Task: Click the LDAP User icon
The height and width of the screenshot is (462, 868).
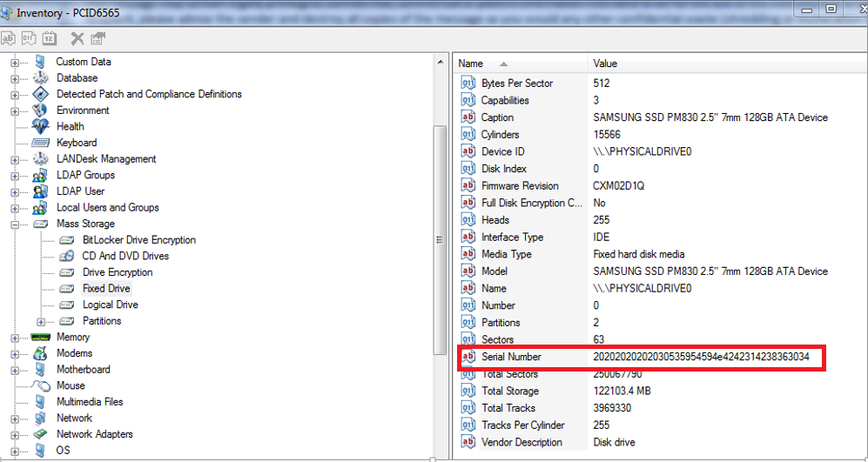Action: click(40, 191)
